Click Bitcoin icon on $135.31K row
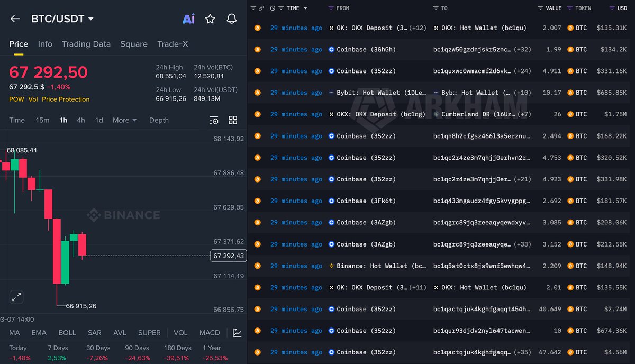 258,28
